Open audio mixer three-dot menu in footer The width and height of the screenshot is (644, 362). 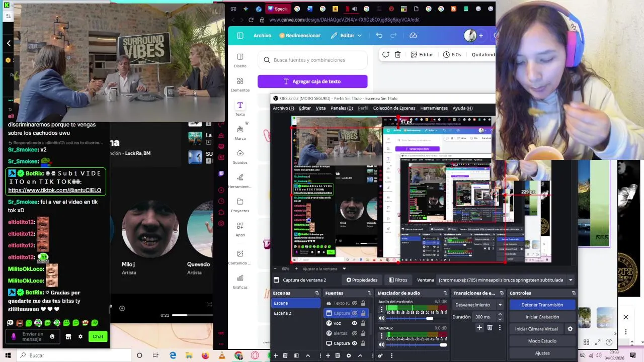click(391, 355)
